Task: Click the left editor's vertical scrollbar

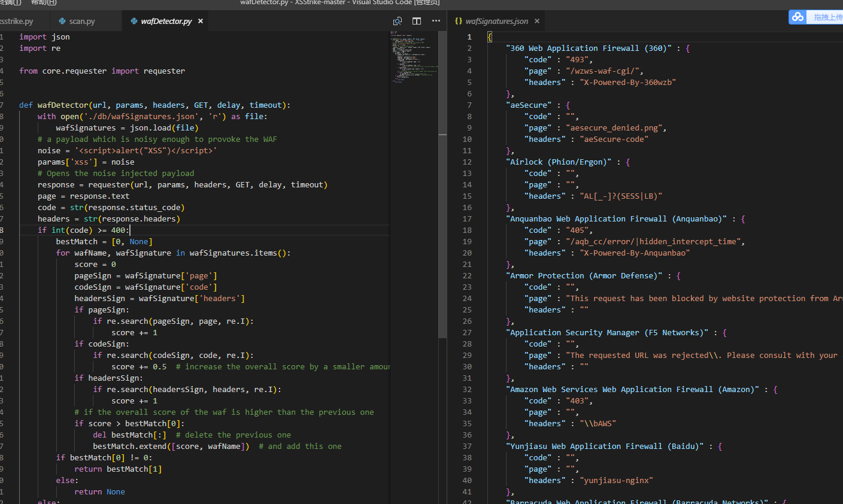Action: click(x=442, y=180)
